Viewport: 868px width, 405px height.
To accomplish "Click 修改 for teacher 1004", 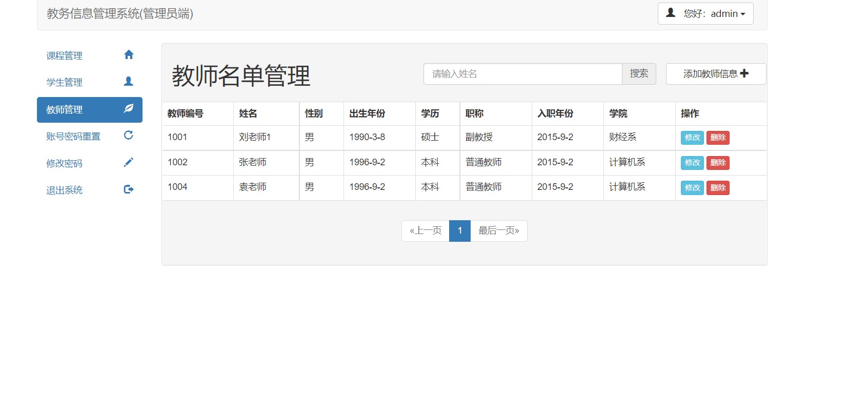I will (x=692, y=188).
